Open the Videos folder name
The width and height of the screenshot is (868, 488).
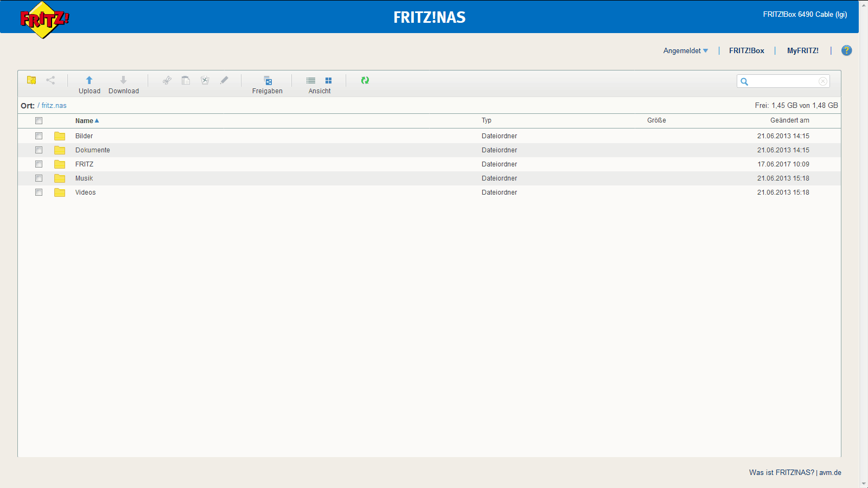[85, 192]
